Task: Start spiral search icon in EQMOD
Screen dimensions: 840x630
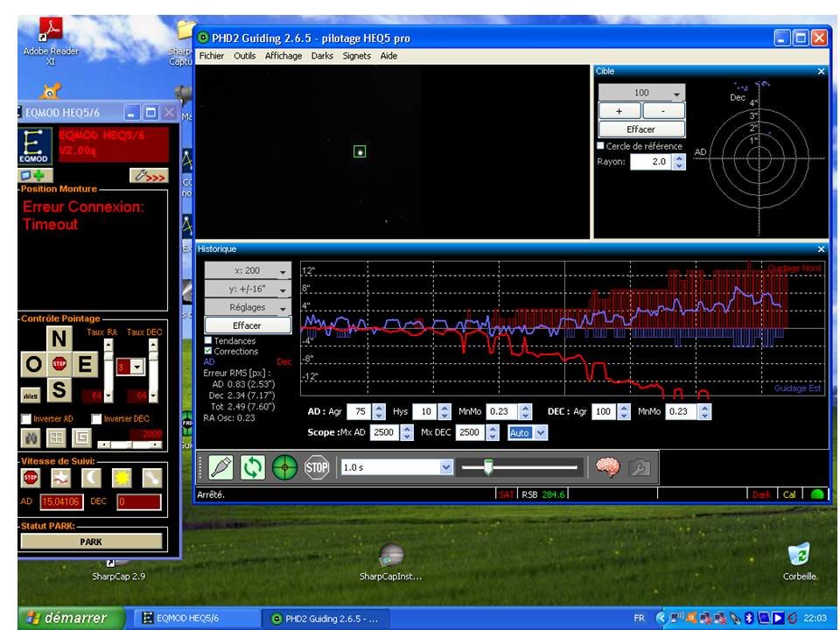Action: pyautogui.click(x=80, y=437)
